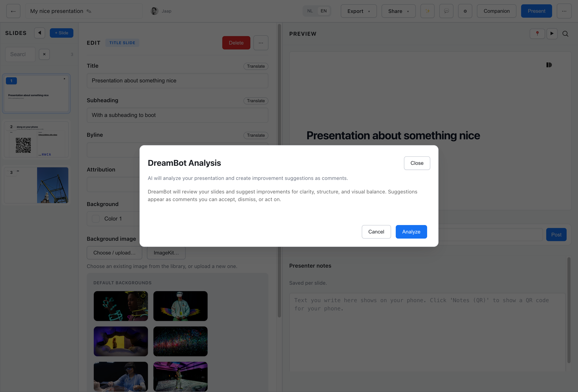Click the Post comment button

tap(556, 235)
